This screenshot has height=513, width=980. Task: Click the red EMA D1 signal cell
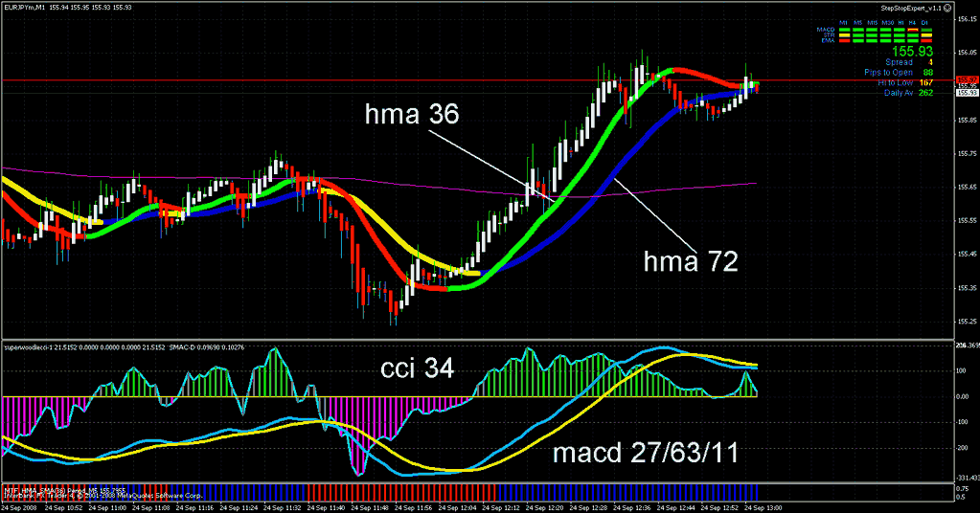point(926,40)
